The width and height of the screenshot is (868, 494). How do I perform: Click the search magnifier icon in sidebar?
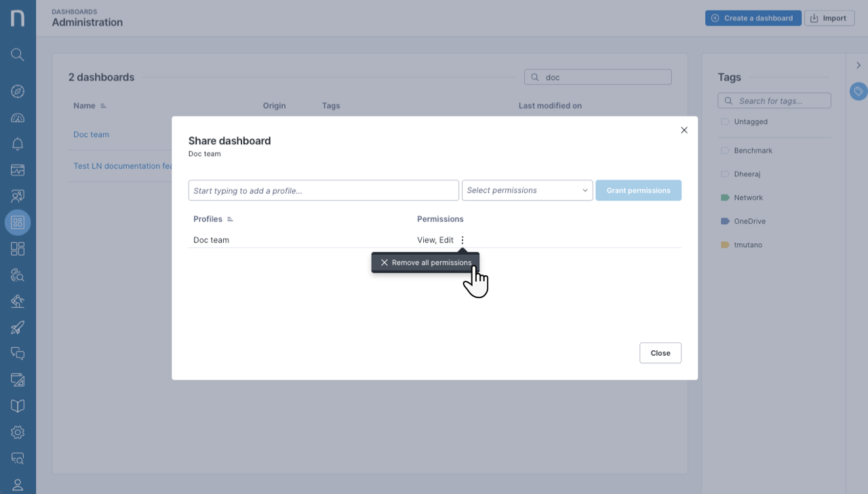point(18,55)
